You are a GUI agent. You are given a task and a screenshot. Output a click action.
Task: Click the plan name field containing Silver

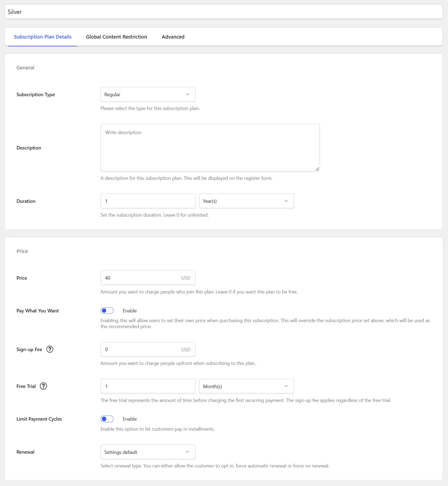(x=224, y=12)
